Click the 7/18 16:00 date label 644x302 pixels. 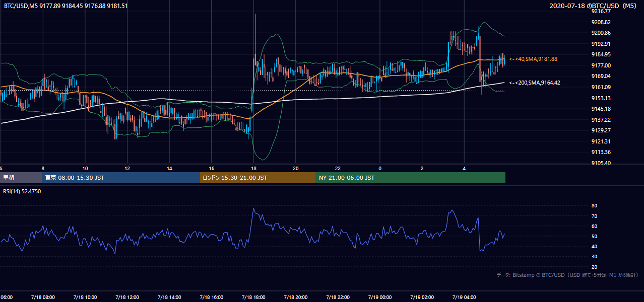click(x=211, y=297)
